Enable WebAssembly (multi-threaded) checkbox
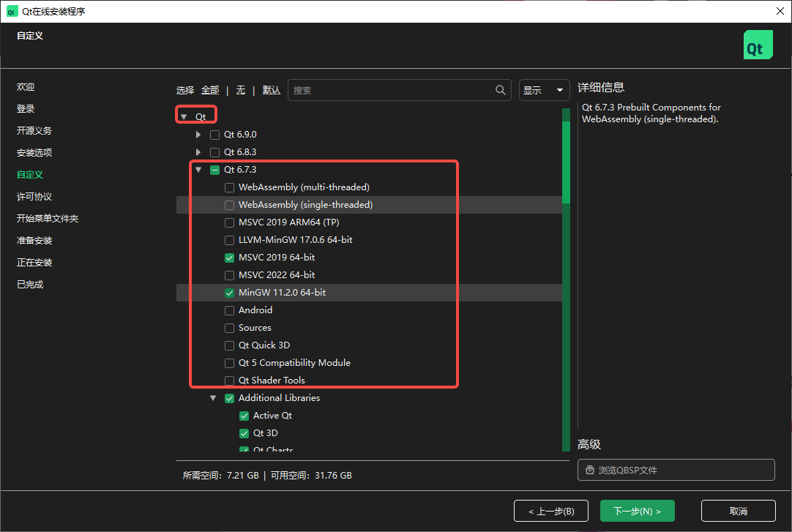The image size is (792, 532). (229, 188)
